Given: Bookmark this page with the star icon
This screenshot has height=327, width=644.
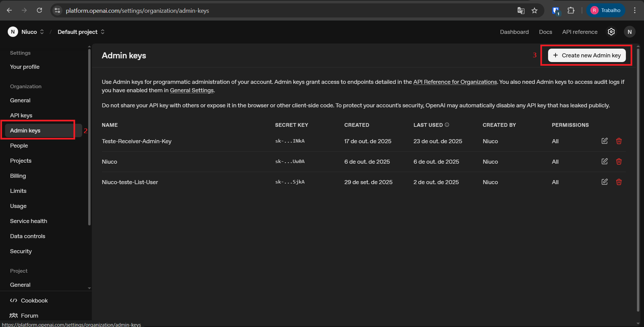Looking at the screenshot, I should 534,10.
